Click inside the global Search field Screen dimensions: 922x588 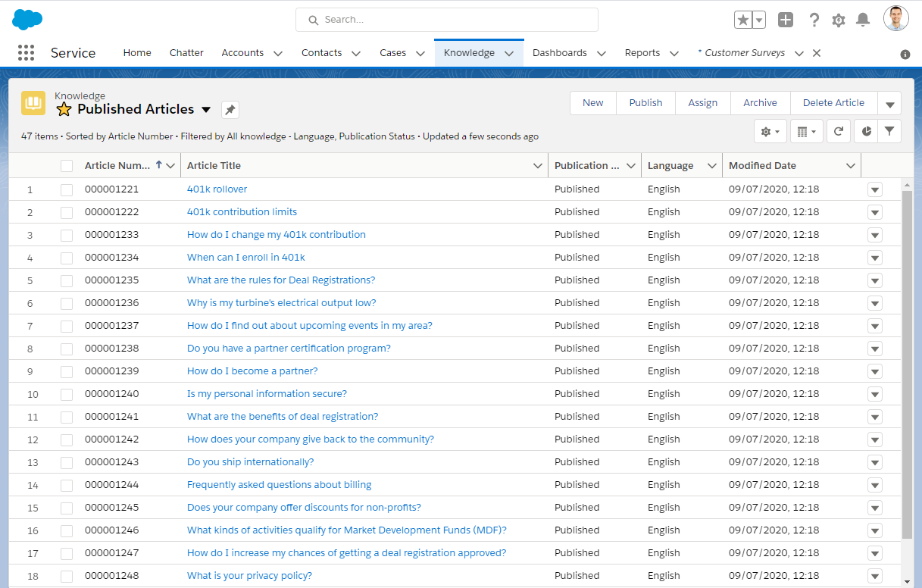[x=446, y=19]
